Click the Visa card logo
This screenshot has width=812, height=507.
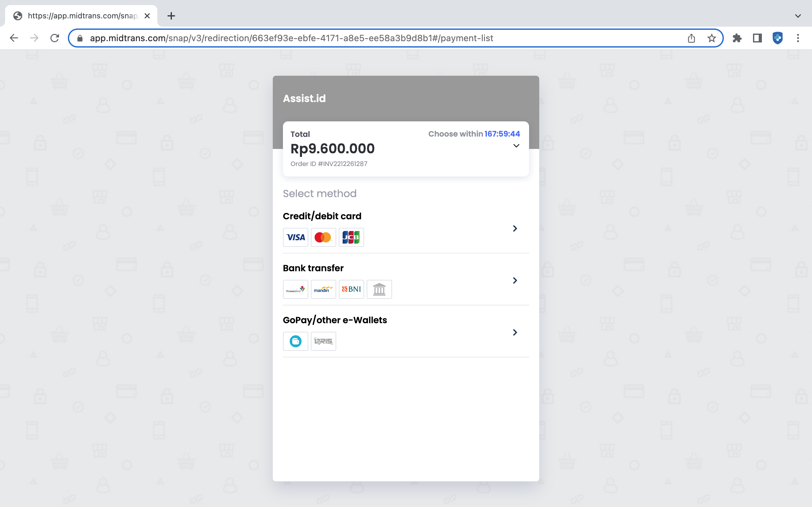pos(295,237)
